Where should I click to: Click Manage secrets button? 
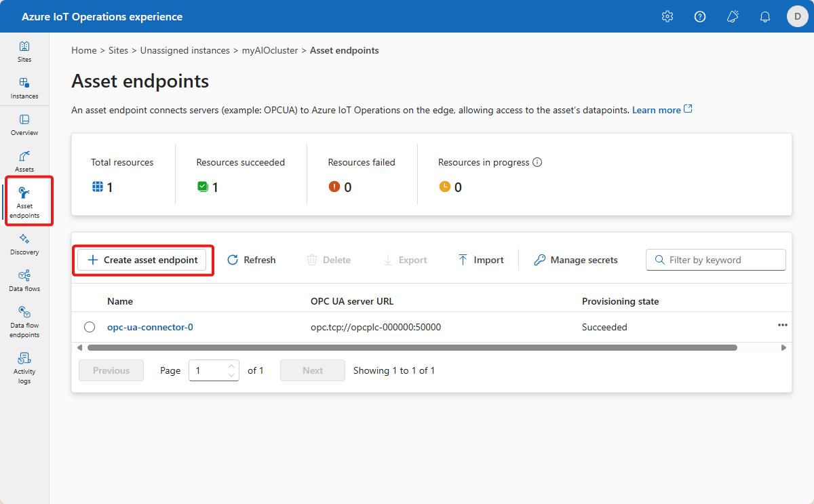(x=576, y=260)
